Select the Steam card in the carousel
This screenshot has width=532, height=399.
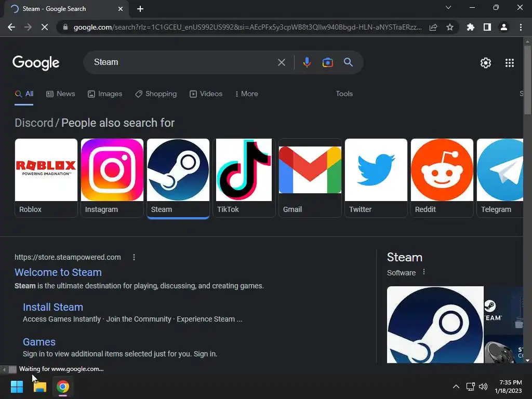(x=178, y=178)
